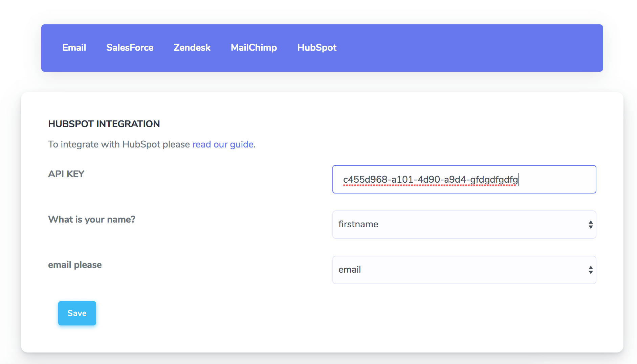Click the 'What is your name?' label

click(x=92, y=220)
